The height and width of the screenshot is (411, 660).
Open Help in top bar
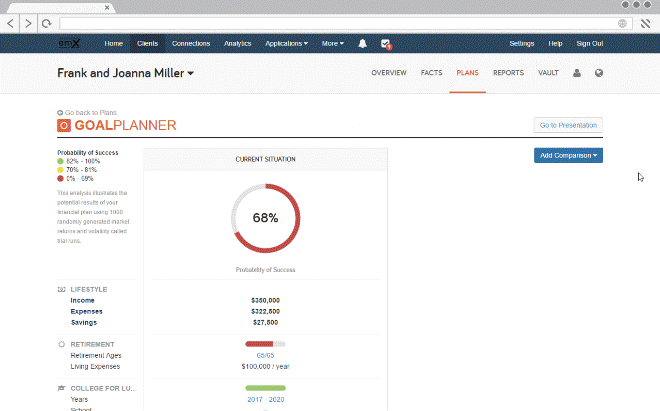[555, 43]
